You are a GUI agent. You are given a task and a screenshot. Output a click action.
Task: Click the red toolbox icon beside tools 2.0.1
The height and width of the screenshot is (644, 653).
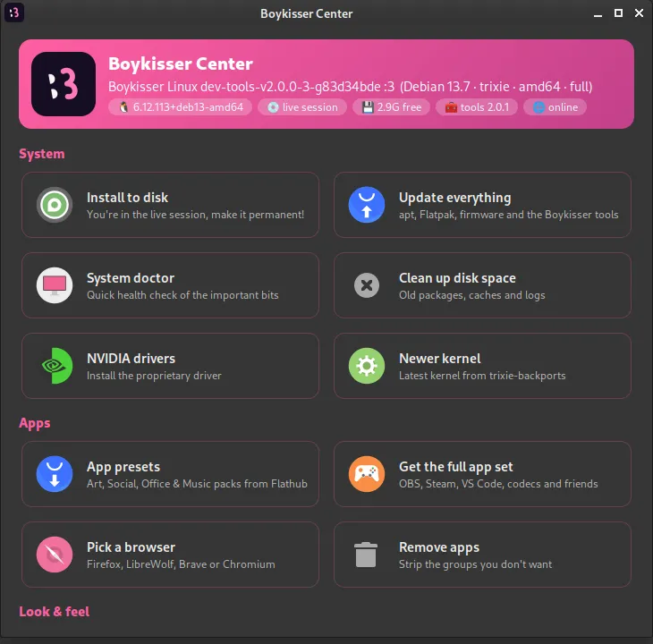click(451, 107)
